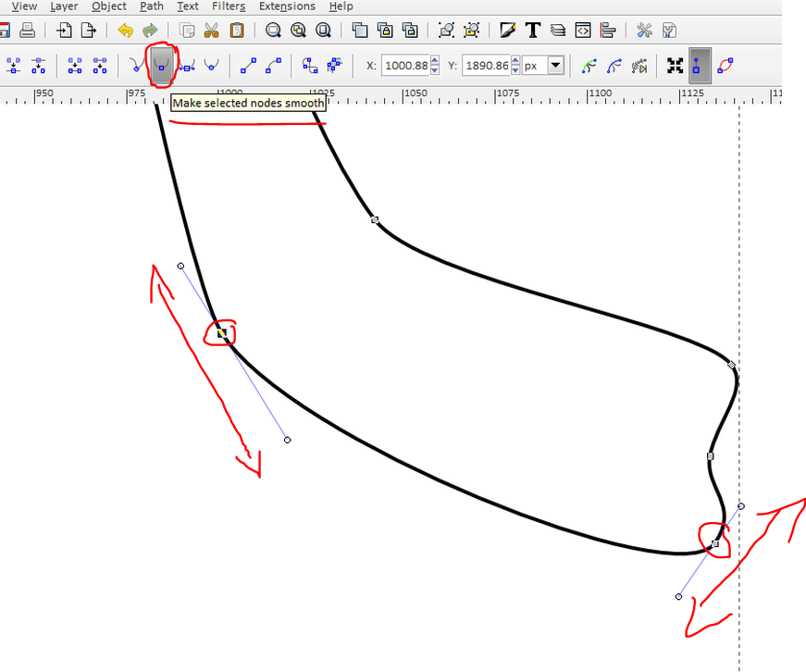Click the Y coordinate input field
The image size is (806, 672).
486,66
